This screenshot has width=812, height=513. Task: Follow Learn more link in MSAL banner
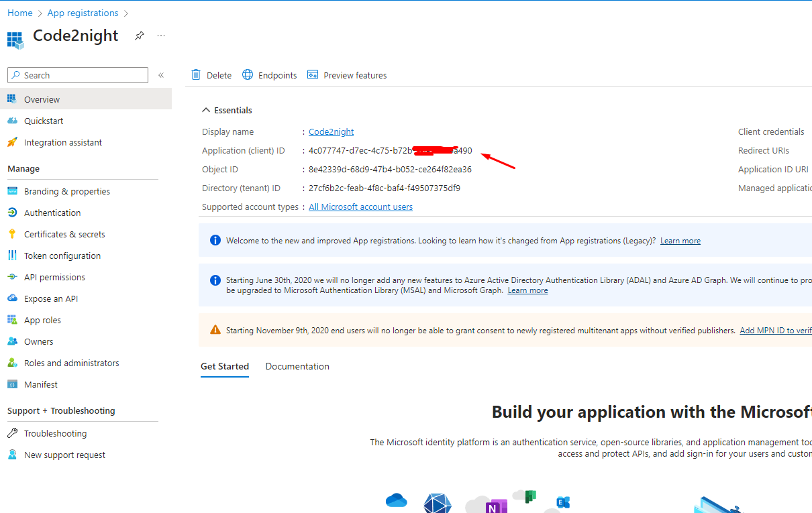click(x=527, y=290)
